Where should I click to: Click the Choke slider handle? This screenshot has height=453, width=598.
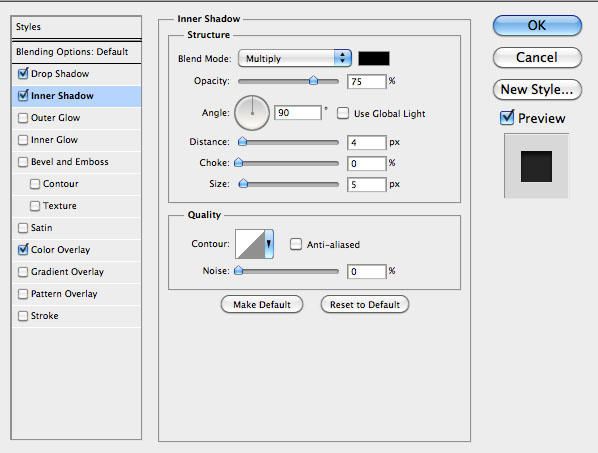[238, 163]
